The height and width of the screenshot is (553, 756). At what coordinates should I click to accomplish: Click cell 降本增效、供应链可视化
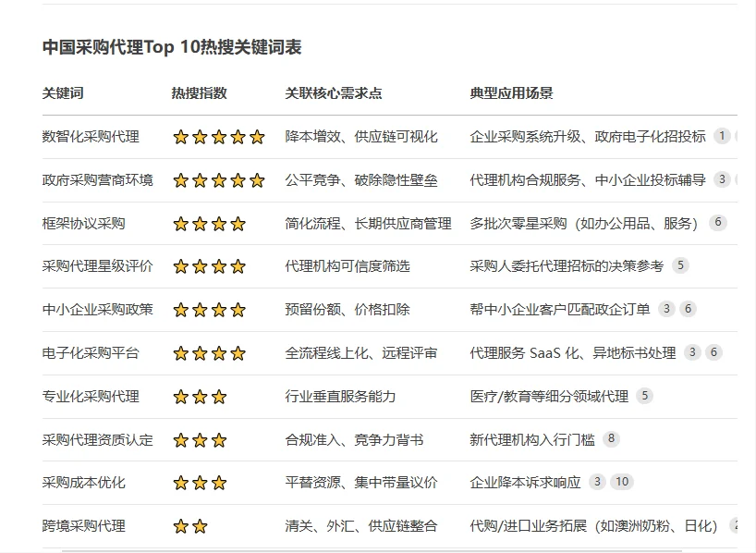pyautogui.click(x=361, y=137)
